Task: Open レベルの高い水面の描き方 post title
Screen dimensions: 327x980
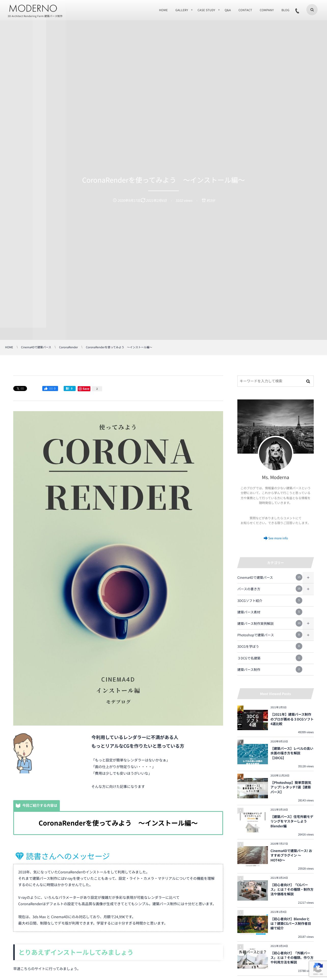Action: pos(292,753)
